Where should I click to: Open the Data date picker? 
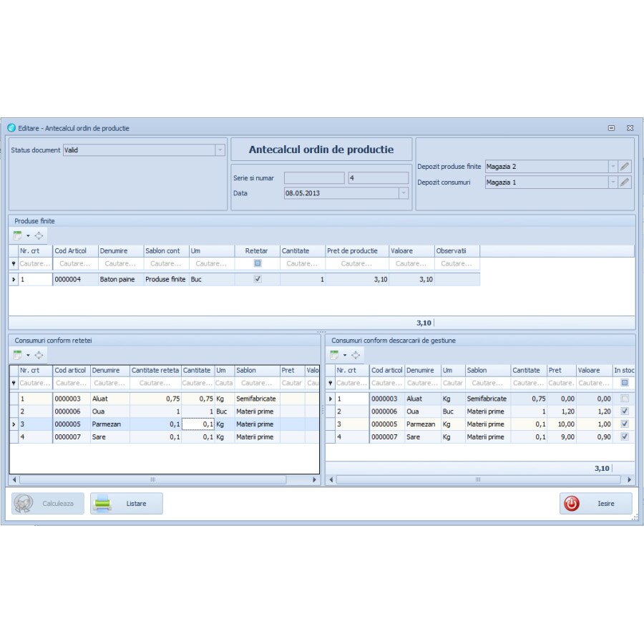(x=402, y=193)
